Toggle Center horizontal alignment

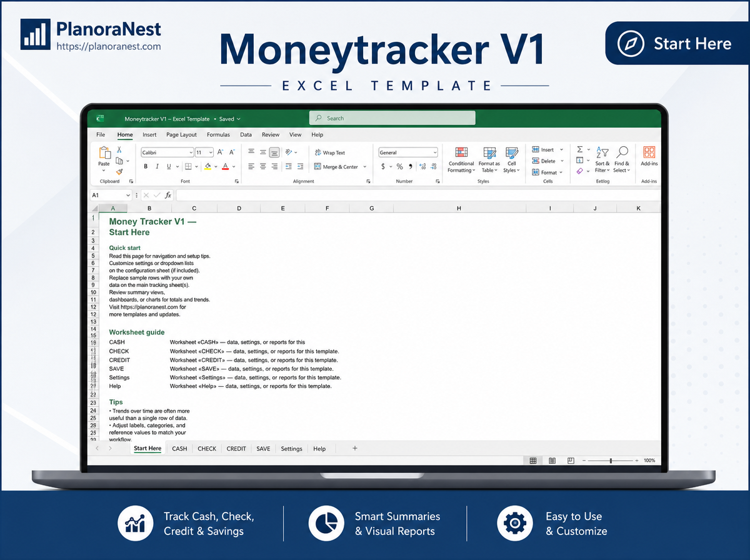263,167
